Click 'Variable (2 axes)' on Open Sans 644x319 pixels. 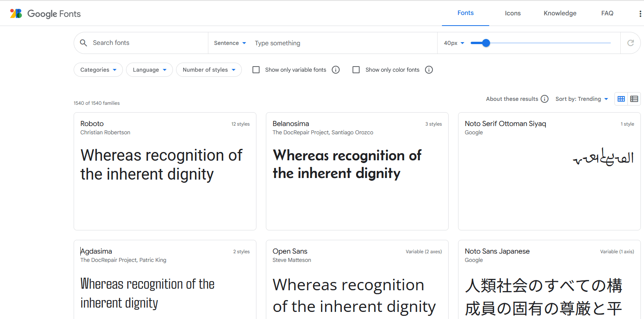(x=424, y=252)
